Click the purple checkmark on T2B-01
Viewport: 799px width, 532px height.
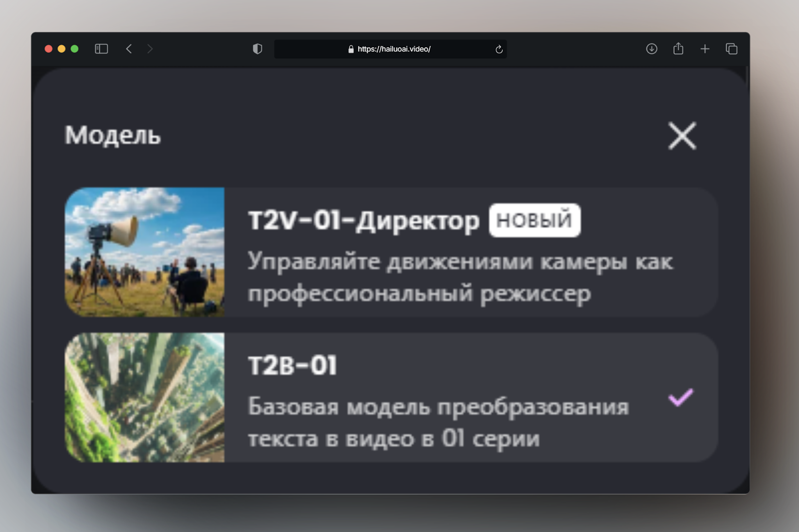coord(681,397)
